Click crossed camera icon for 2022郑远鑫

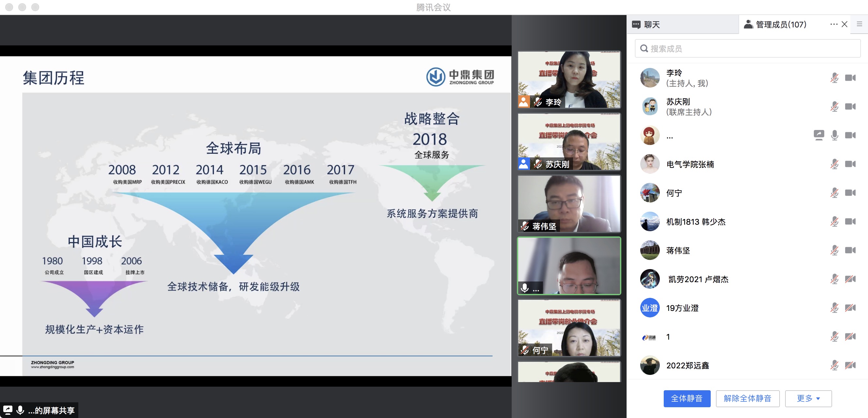tap(850, 365)
